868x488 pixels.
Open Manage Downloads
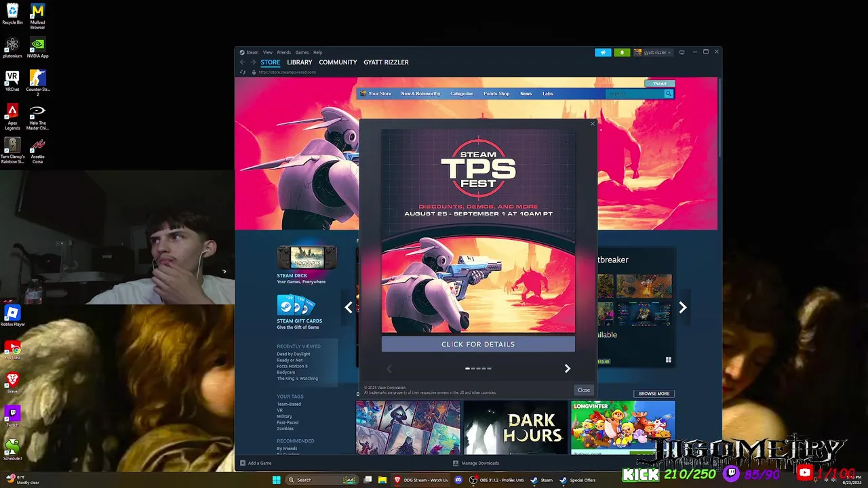[476, 464]
